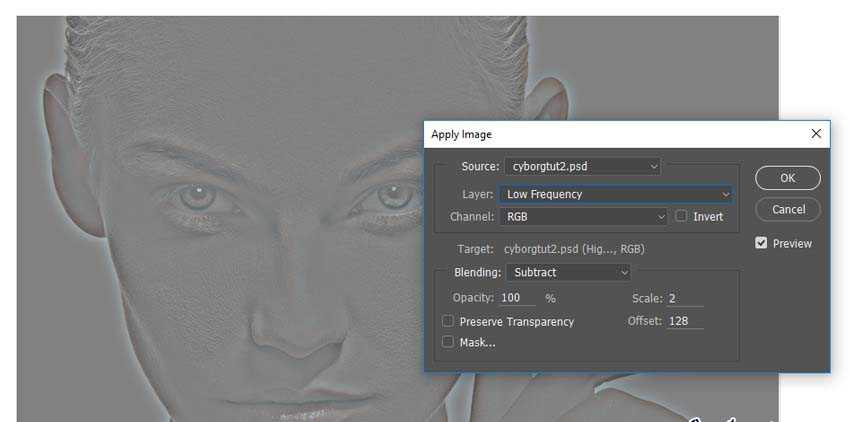Close the Apply Image dialog
Image resolution: width=850 pixels, height=422 pixels.
point(816,134)
